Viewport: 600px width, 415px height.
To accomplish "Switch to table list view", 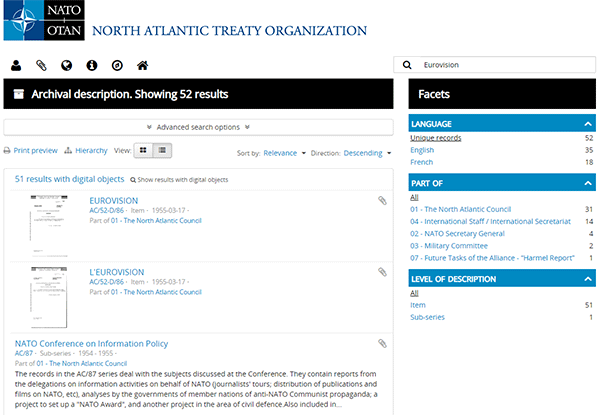I will coord(162,150).
